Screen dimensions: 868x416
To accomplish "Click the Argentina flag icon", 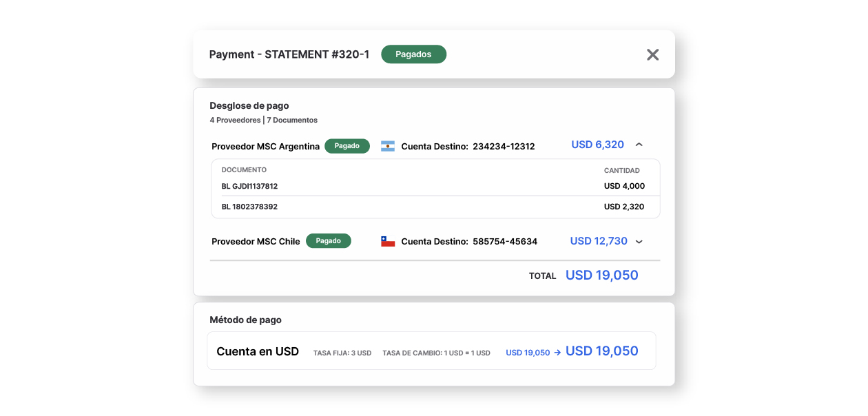I will click(x=388, y=146).
